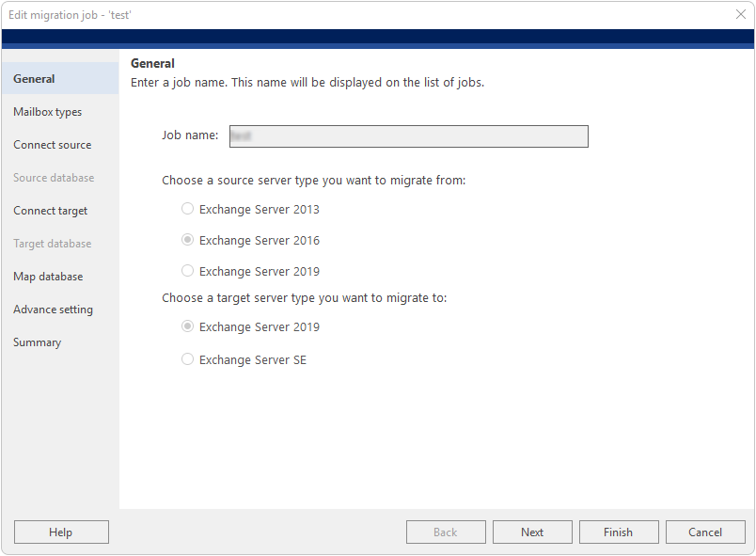Select Exchange Server 2016 source radio button

tap(187, 240)
